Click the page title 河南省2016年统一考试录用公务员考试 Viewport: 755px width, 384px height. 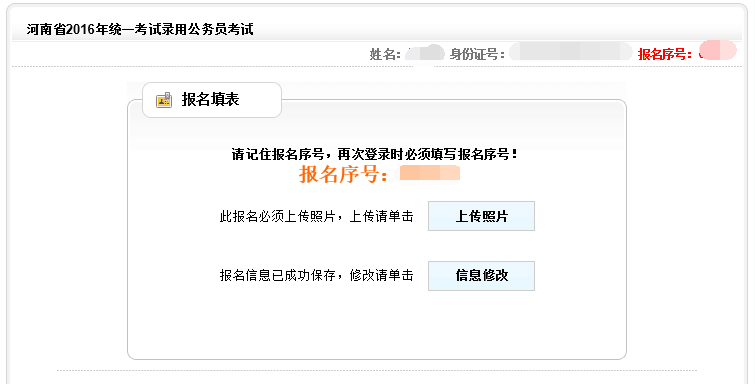[140, 29]
